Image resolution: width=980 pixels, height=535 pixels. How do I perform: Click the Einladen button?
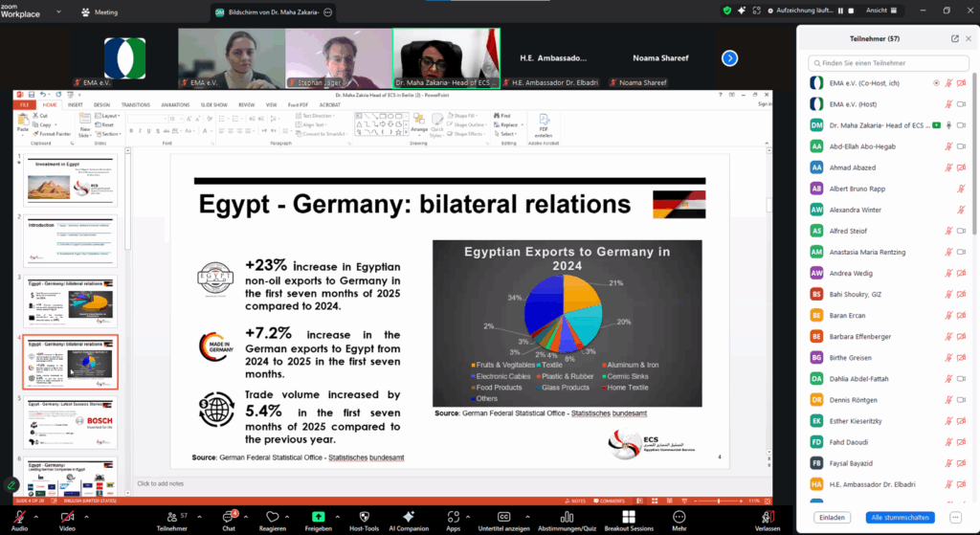point(833,517)
